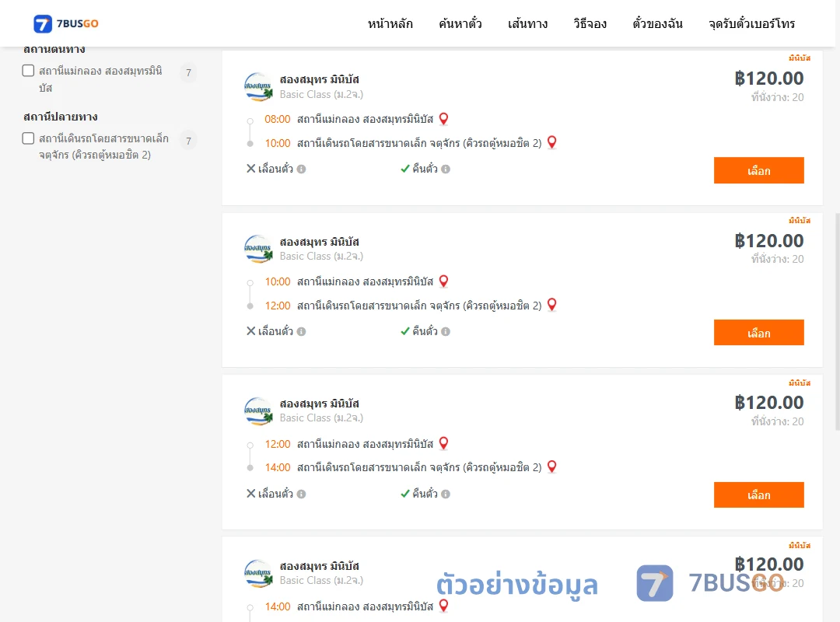
Task: Open map pin for 08:00 departure station
Action: 443,119
